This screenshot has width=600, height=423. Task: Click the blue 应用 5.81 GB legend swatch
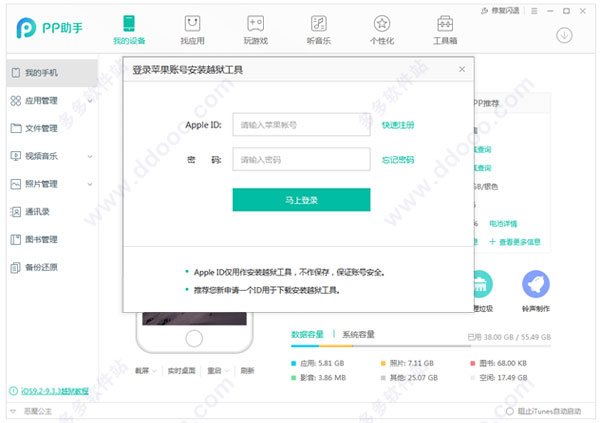coord(293,363)
